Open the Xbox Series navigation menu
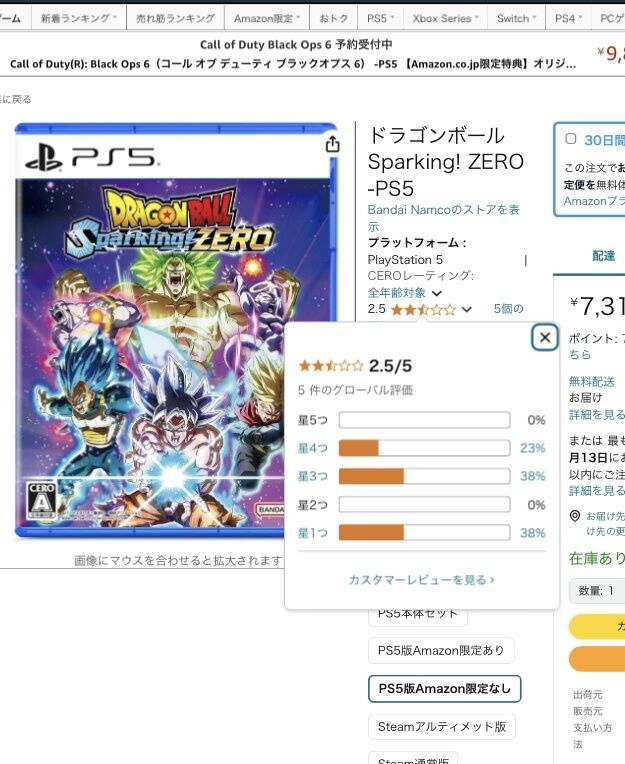The image size is (625, 764). point(446,19)
